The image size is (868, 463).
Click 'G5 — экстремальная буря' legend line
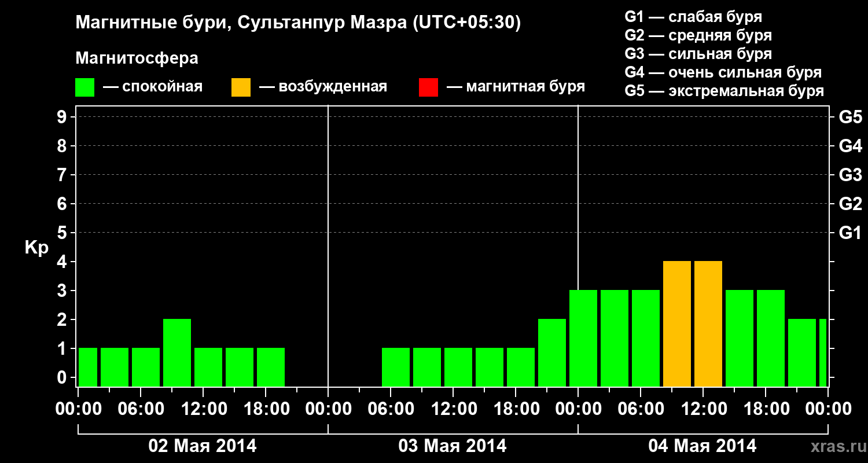[724, 91]
